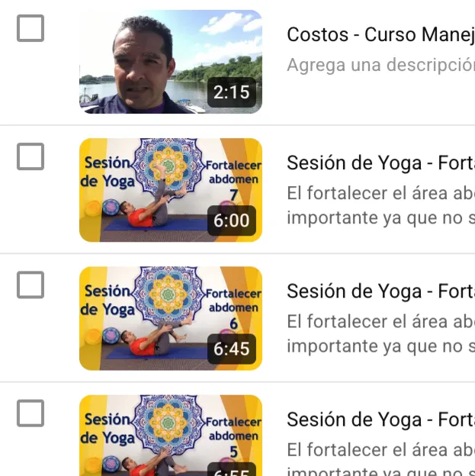The image size is (475, 476).
Task: Click the 6:45 duration badge
Action: (232, 349)
